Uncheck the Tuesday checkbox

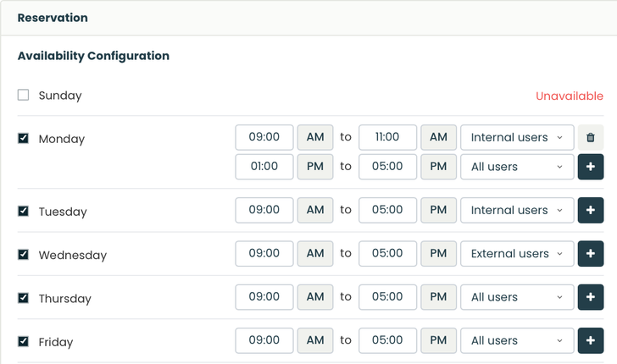pyautogui.click(x=23, y=211)
